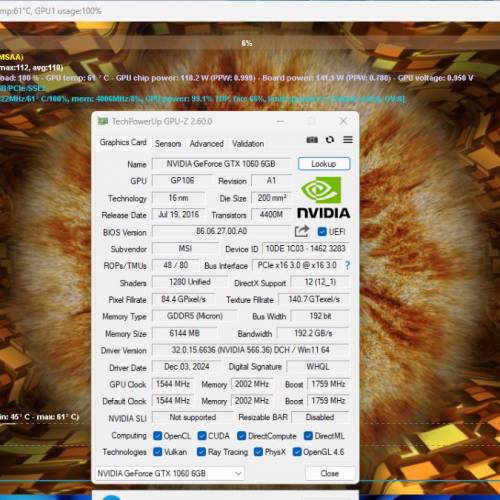Image resolution: width=500 pixels, height=500 pixels.
Task: Click the 6144 MB Memory Size value
Action: [x=184, y=333]
